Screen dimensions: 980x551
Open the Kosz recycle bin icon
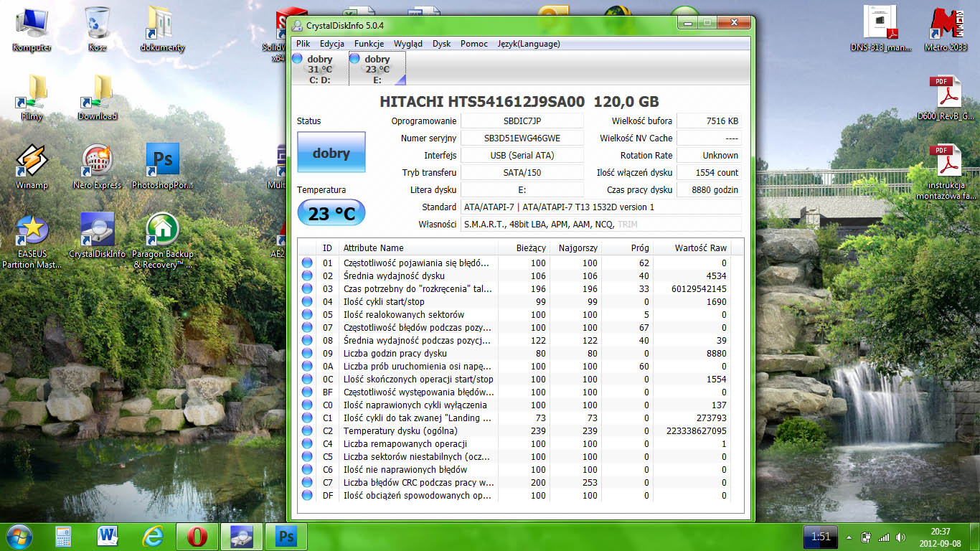click(97, 29)
